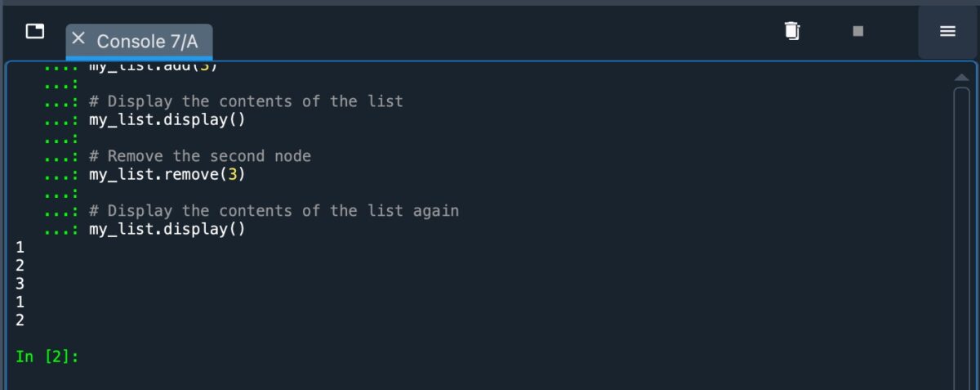Viewport: 980px width, 390px height.
Task: Open the hamburger options menu
Action: pos(947,31)
